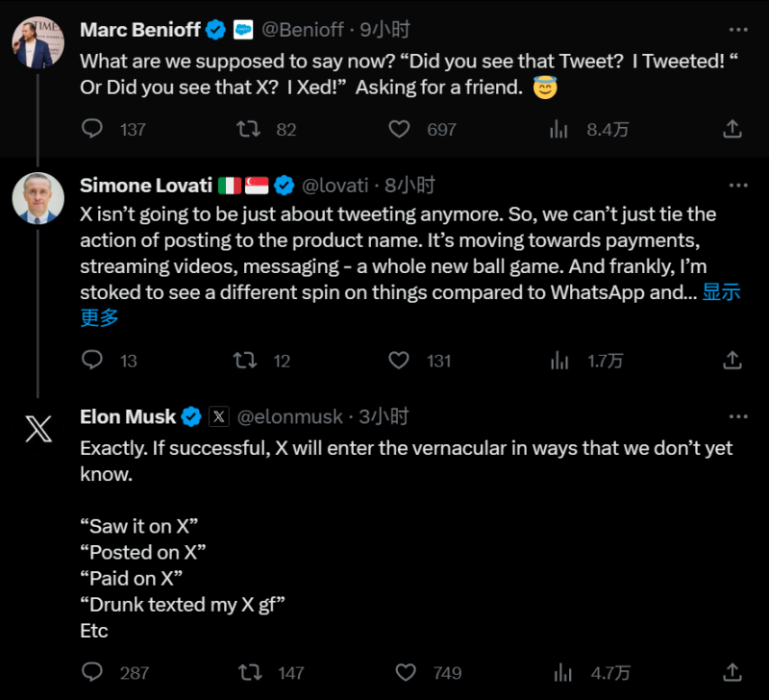
Task: Reply to Elon Musk's tweet
Action: click(92, 672)
